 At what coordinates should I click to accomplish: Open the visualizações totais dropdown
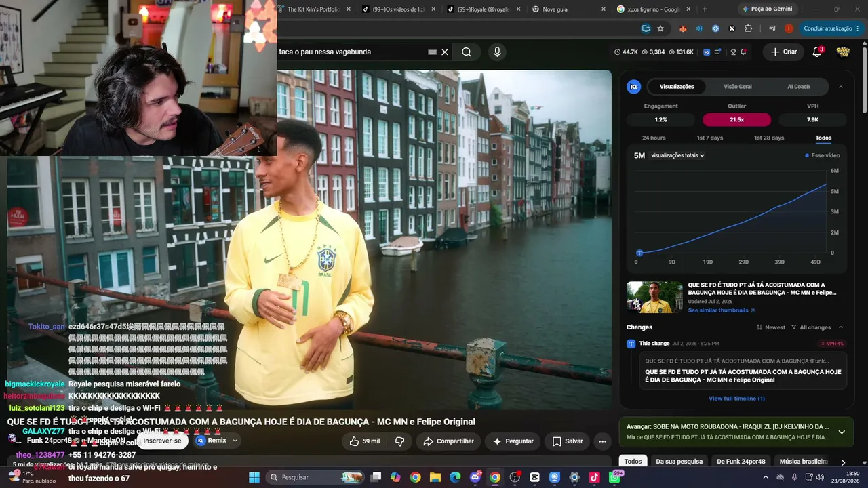[x=677, y=155]
